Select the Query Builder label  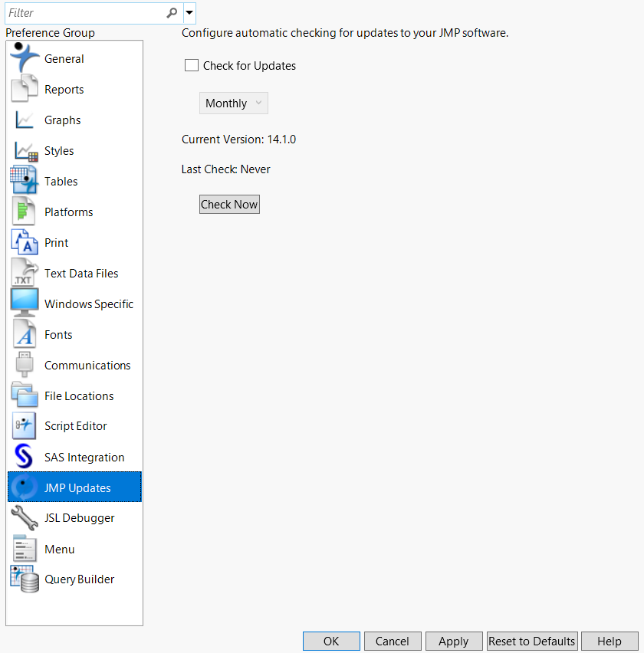point(79,579)
